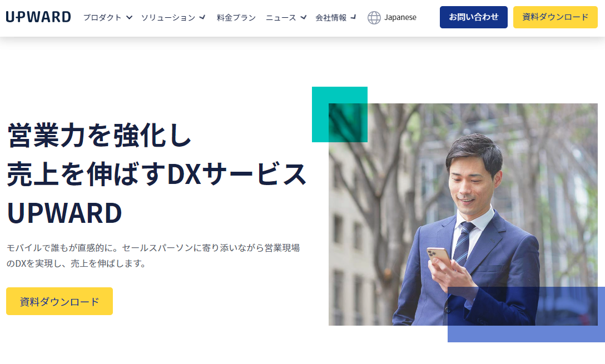Expand the ニュース dropdown chevron
Viewport: 605px width, 364px height.
pyautogui.click(x=303, y=17)
